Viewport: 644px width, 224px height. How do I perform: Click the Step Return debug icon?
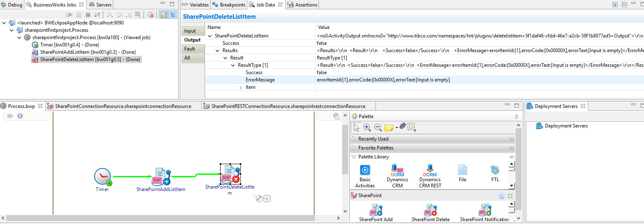[129, 15]
